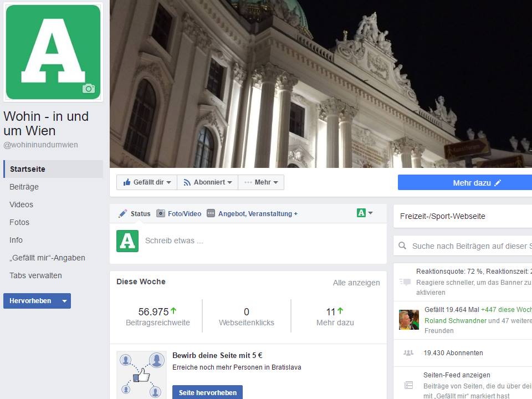Screen dimensions: 532x399
Task: Open the Videos section
Action: [22, 204]
